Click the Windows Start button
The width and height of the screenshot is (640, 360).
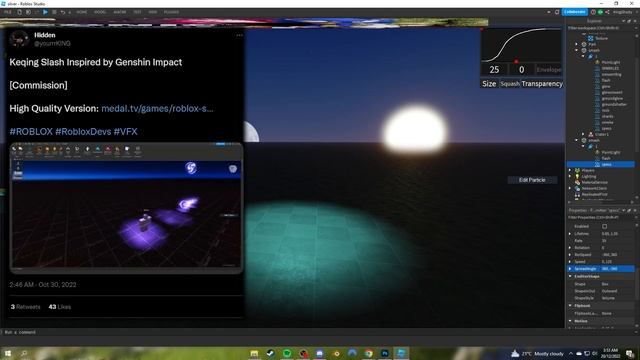pos(7,353)
